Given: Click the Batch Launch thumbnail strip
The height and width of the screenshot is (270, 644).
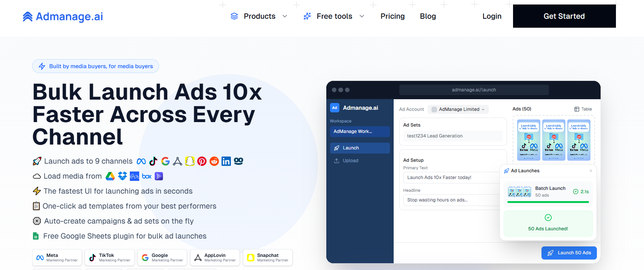Looking at the screenshot, I should pyautogui.click(x=520, y=192).
